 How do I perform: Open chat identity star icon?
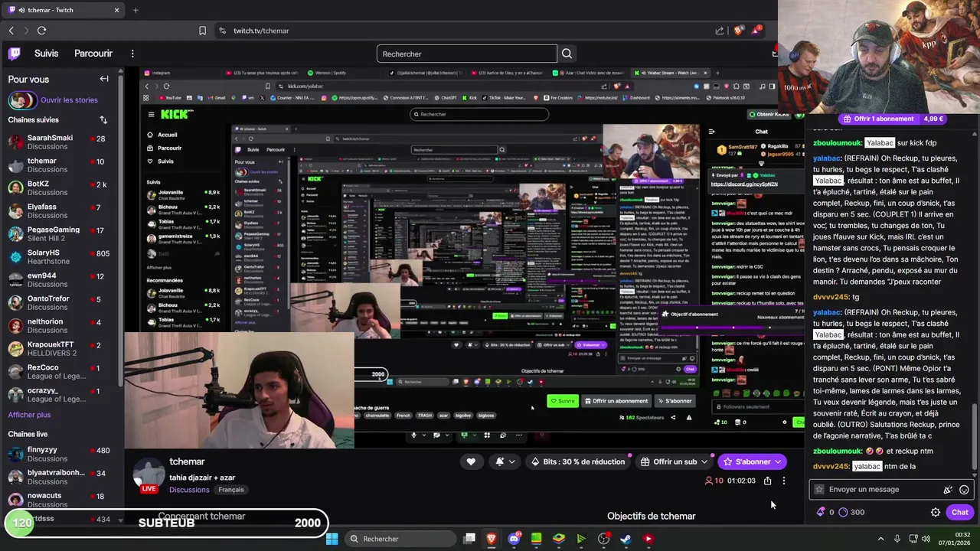819,490
